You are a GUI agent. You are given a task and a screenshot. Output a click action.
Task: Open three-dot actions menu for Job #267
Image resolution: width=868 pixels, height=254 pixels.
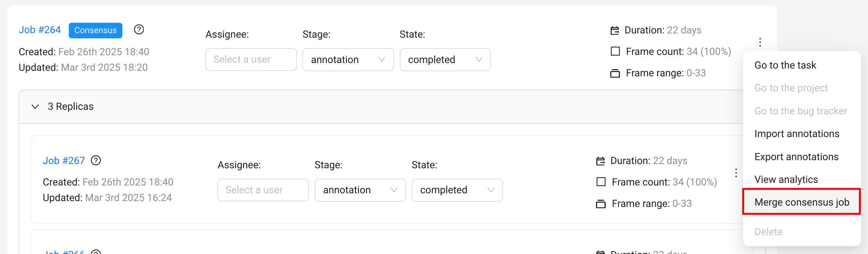coord(736,173)
